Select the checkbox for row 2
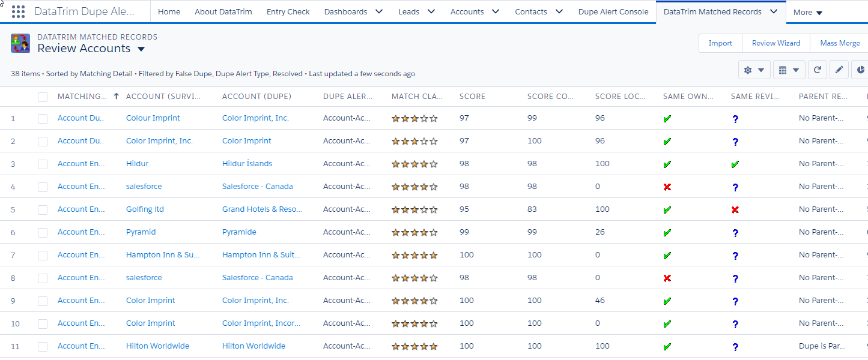Image resolution: width=868 pixels, height=360 pixels. pyautogui.click(x=43, y=142)
